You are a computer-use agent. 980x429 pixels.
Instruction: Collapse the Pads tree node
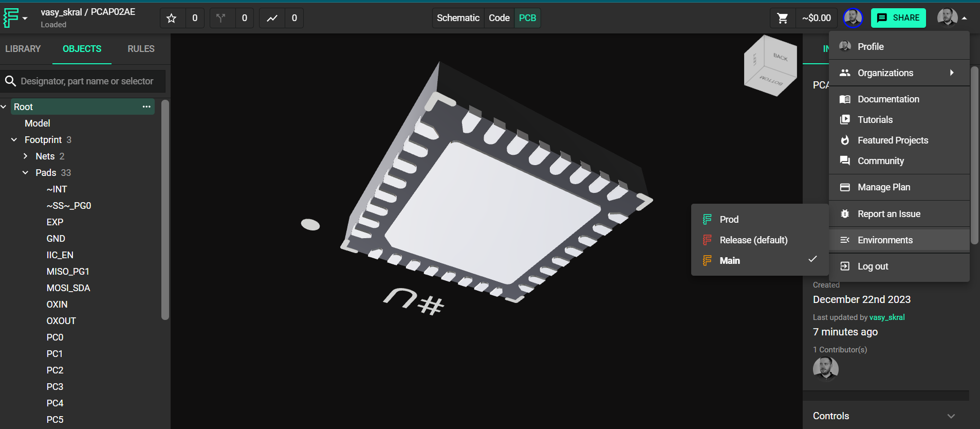[x=25, y=172]
